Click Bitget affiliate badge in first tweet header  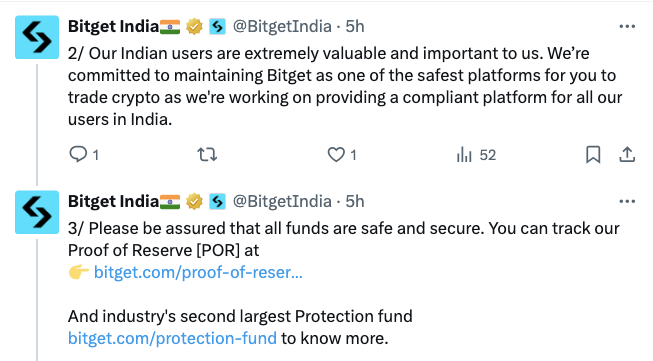[x=217, y=27]
